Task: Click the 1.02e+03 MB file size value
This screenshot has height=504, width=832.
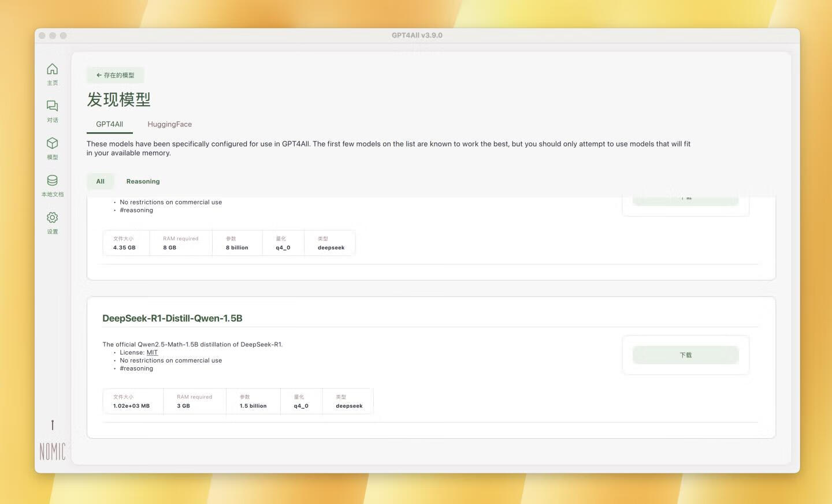Action: coord(131,406)
